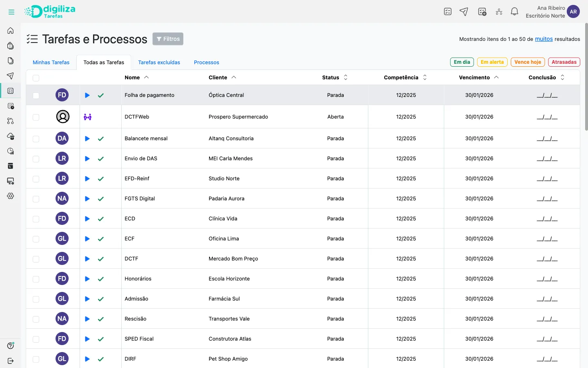Start the ECF task play icon
The height and width of the screenshot is (368, 588).
click(x=87, y=239)
